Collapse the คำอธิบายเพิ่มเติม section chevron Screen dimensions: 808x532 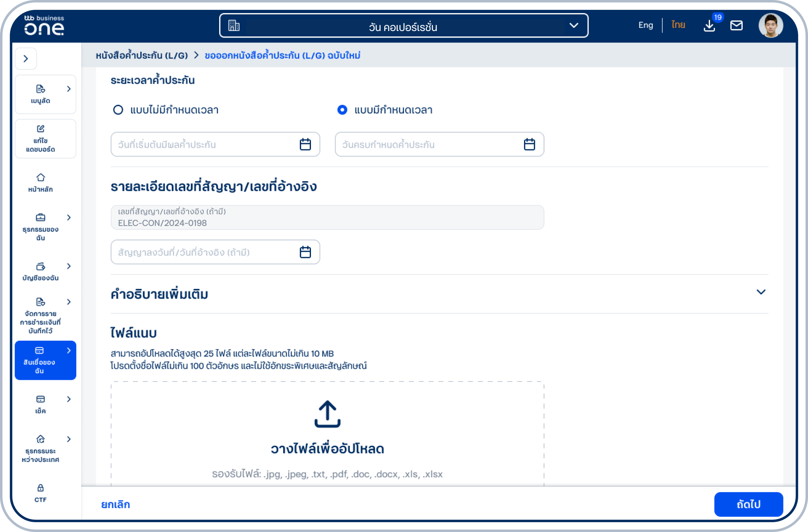tap(760, 291)
